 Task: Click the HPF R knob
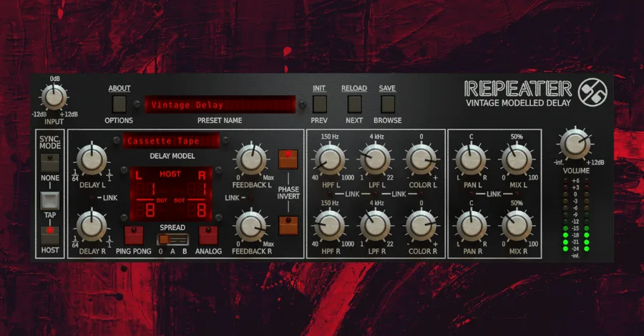(x=329, y=226)
